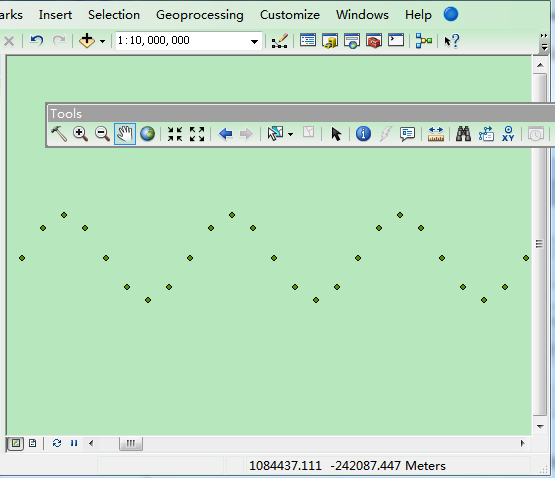The height and width of the screenshot is (478, 555).
Task: Launch the ModelBuilder window
Action: tap(424, 41)
